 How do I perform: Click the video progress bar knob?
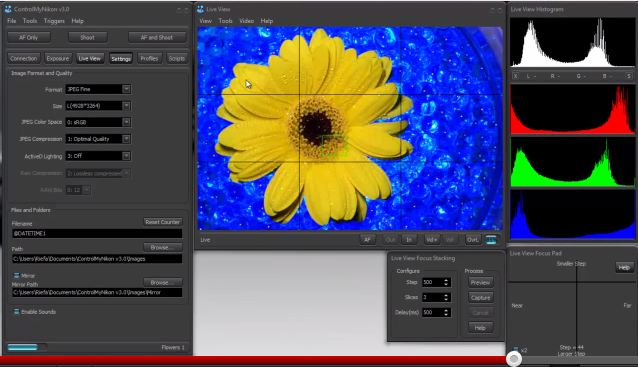tap(514, 359)
